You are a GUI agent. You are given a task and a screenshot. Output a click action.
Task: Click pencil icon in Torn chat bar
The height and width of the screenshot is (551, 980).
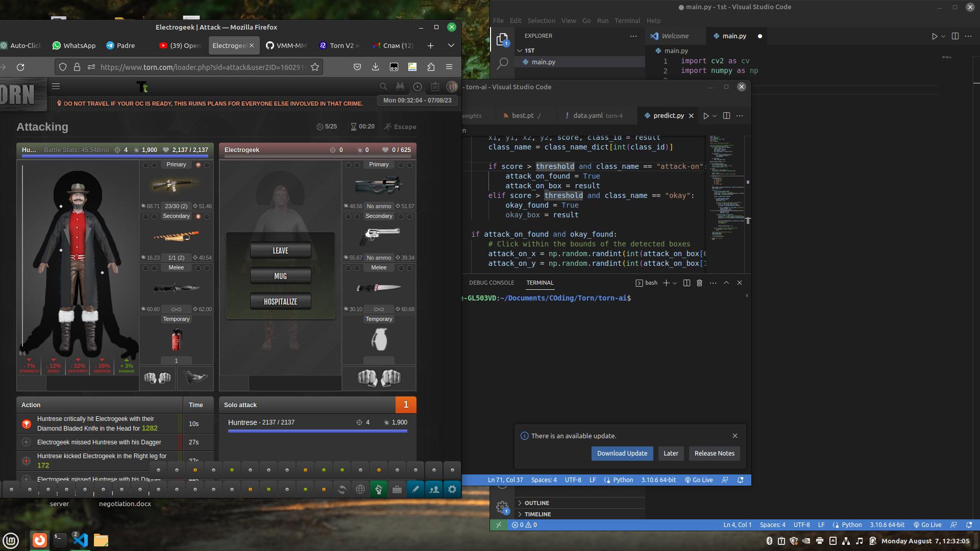[415, 489]
